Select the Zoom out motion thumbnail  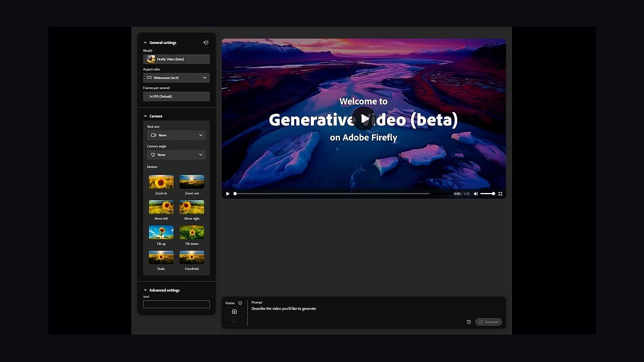click(x=192, y=181)
